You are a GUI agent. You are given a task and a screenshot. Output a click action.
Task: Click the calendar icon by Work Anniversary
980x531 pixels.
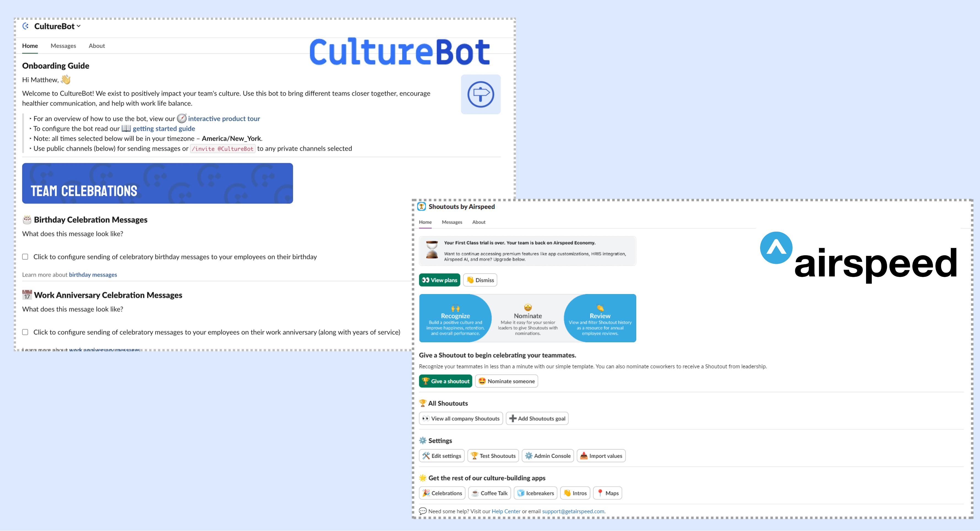[x=27, y=295]
